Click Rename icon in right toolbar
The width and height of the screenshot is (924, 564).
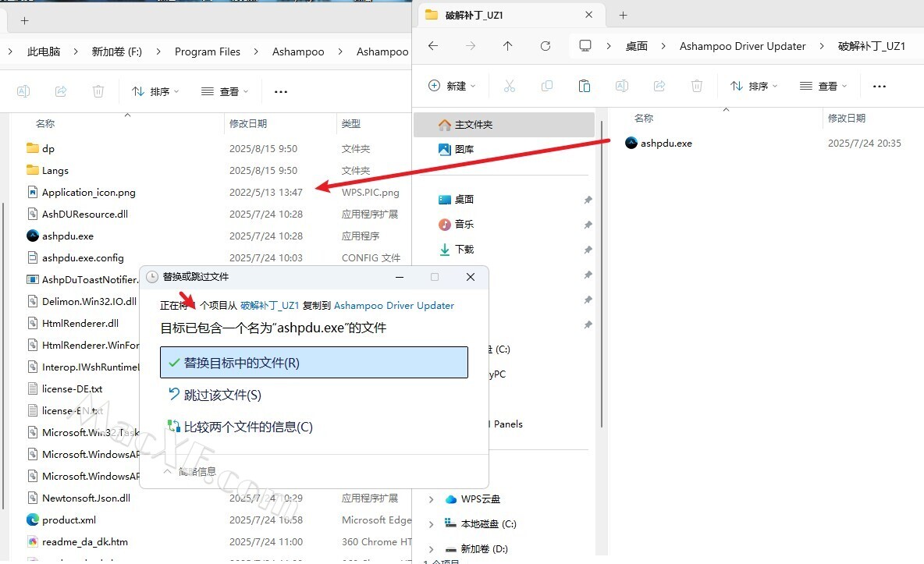(x=622, y=86)
